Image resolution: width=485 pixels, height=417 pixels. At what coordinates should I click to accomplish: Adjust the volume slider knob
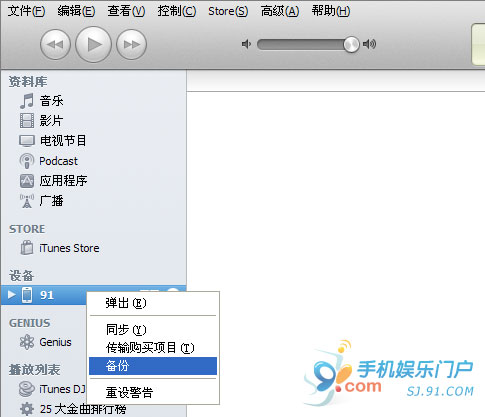point(351,44)
